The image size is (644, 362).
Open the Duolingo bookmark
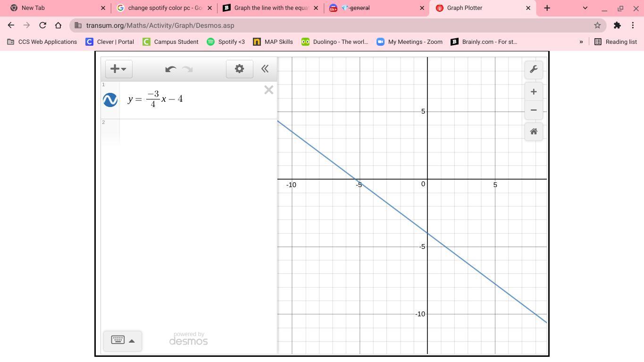tap(335, 42)
